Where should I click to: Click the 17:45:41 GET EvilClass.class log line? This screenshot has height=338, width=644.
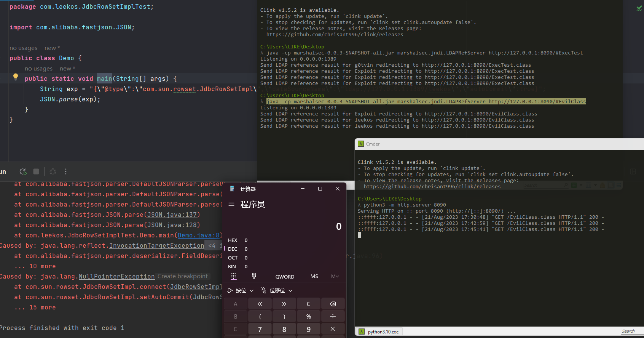tap(481, 229)
